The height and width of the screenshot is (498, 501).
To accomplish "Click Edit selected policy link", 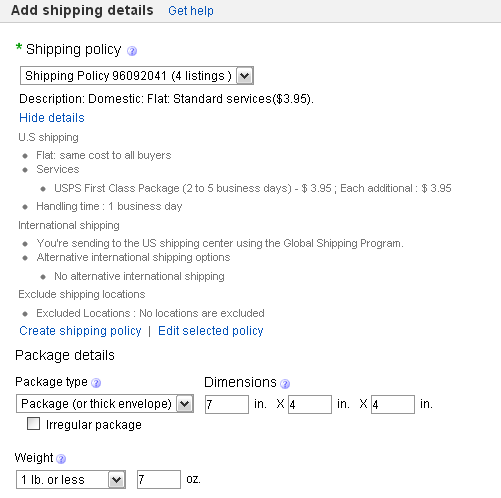I will pos(211,331).
